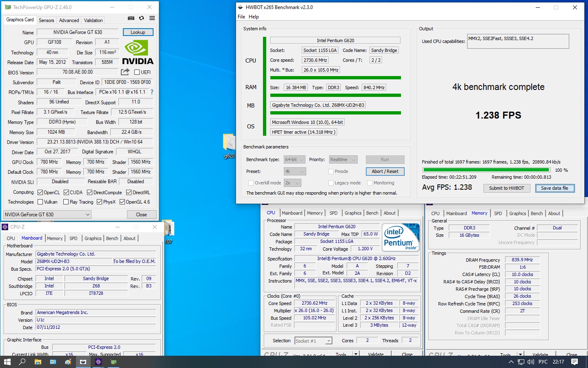This screenshot has height=368, width=588.
Task: Click the BIOS export share icon
Action: [x=125, y=72]
